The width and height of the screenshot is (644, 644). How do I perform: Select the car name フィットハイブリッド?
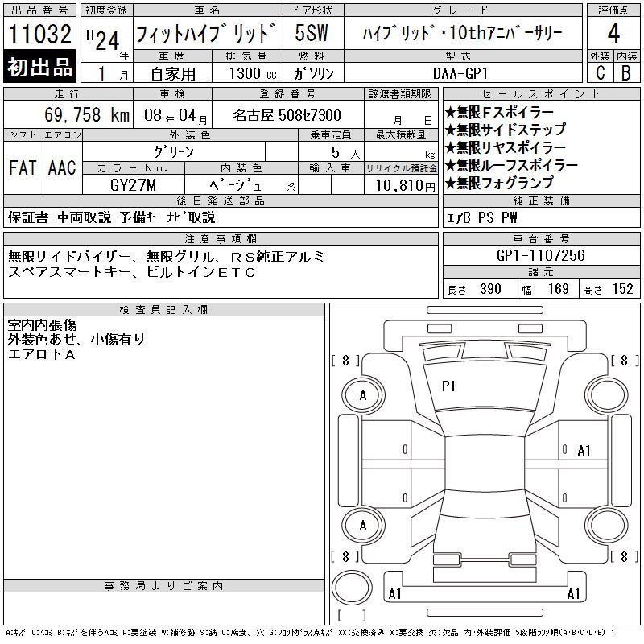[x=206, y=33]
